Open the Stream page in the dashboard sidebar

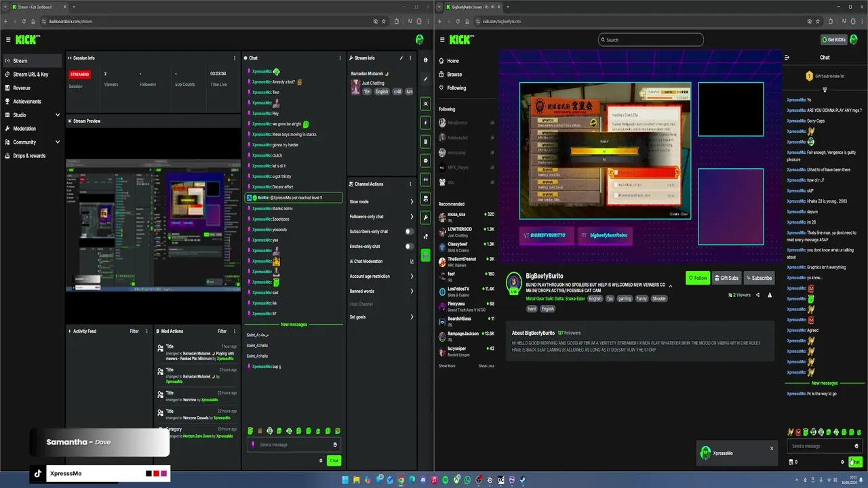[x=32, y=61]
